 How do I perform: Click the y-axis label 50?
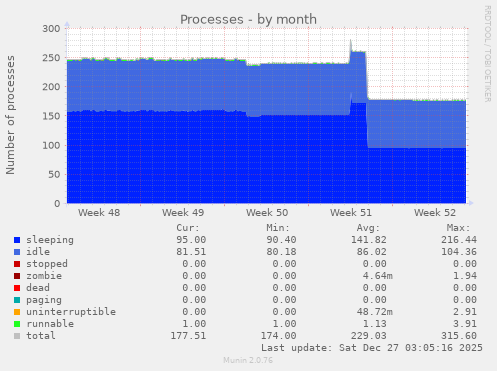[x=54, y=174]
